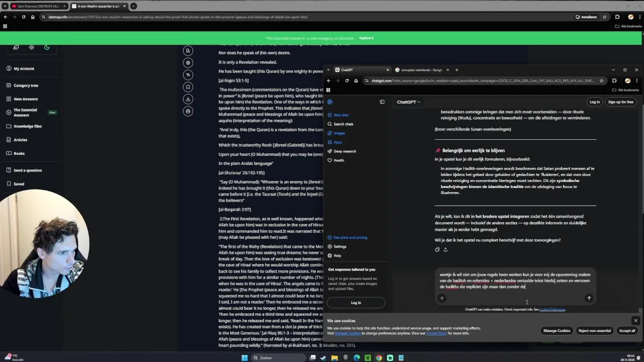Viewport: 644px width, 362px height.
Task: Click the font size Tr icon on article
Action: [x=188, y=75]
